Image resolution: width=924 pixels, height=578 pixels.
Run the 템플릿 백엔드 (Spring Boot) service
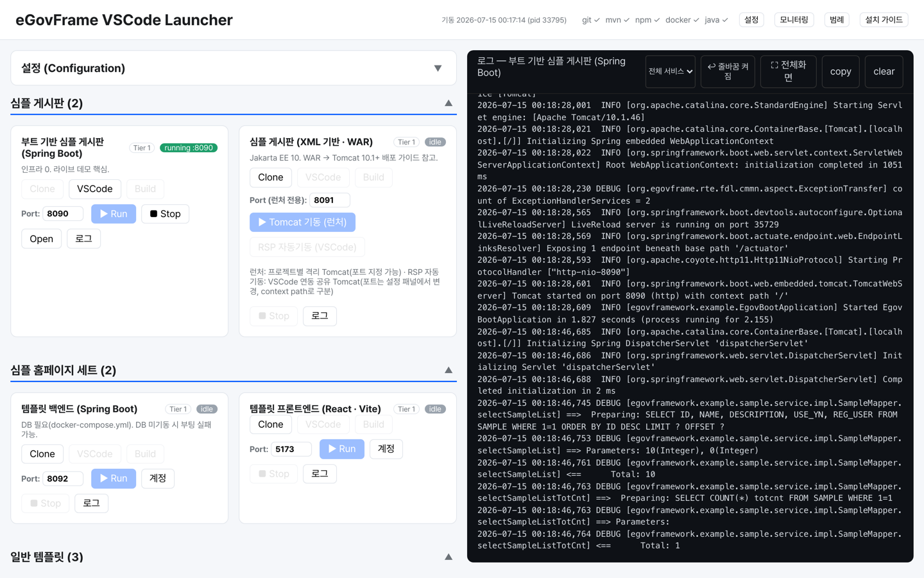[x=114, y=478]
